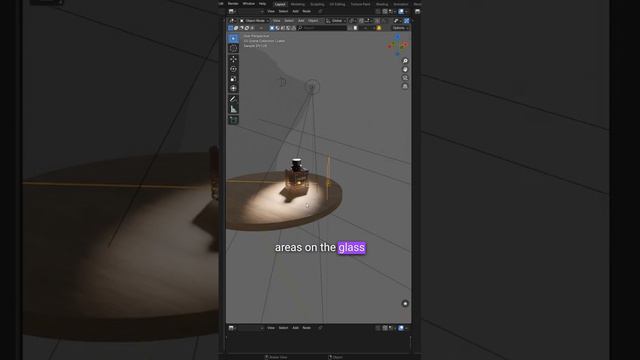Open the 3D viewport editor type menu
Image resolution: width=640 pixels, height=360 pixels.
(232, 20)
